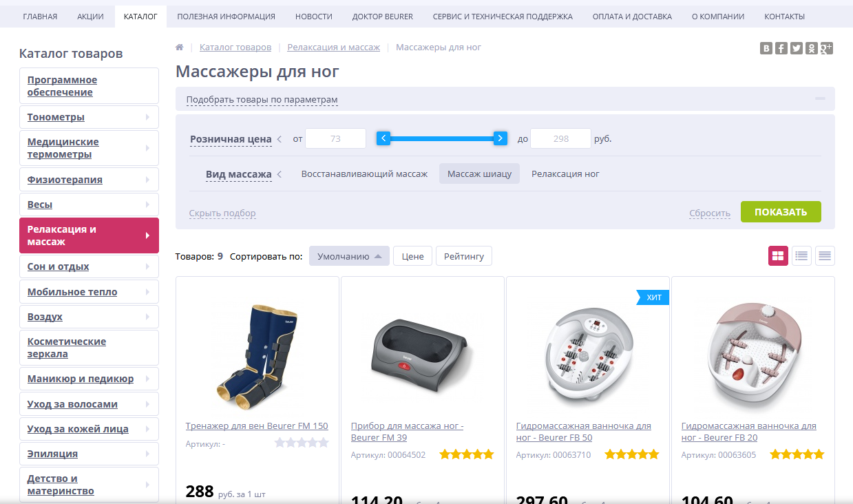Open 'Гидромассажная ванночка' Beurer FB 50 link

583,432
